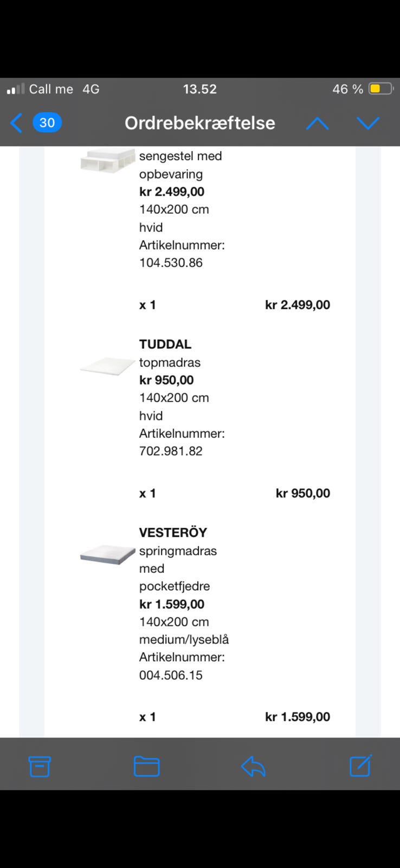Tap the battery indicator in status bar
This screenshot has width=400, height=868.
[380, 89]
